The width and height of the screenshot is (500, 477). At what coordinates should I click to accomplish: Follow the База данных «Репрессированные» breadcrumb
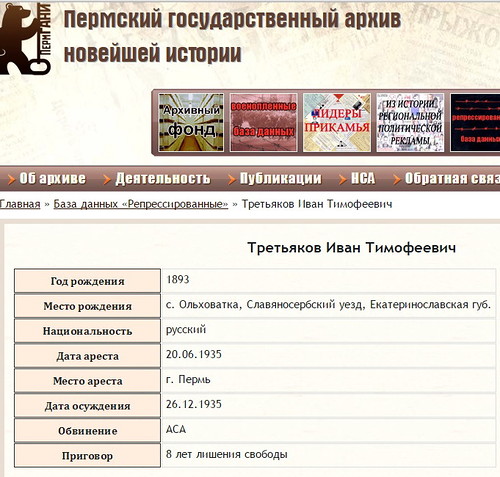[141, 204]
